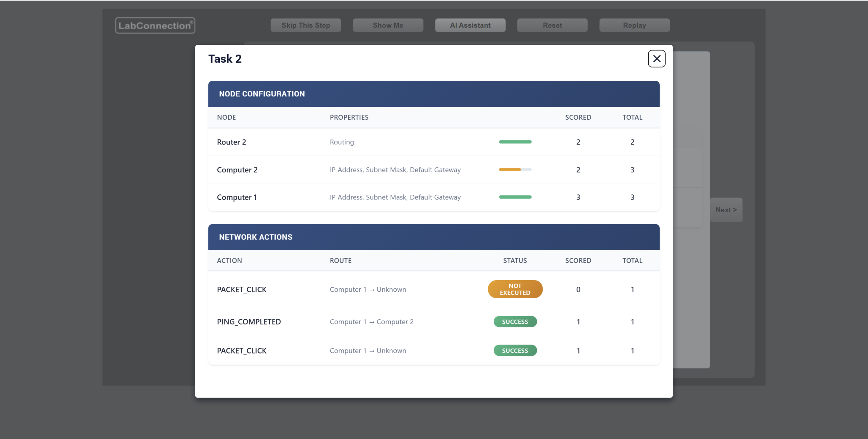Click Computer 1's green progress bar
Screen dimensions: 868x439
point(515,197)
